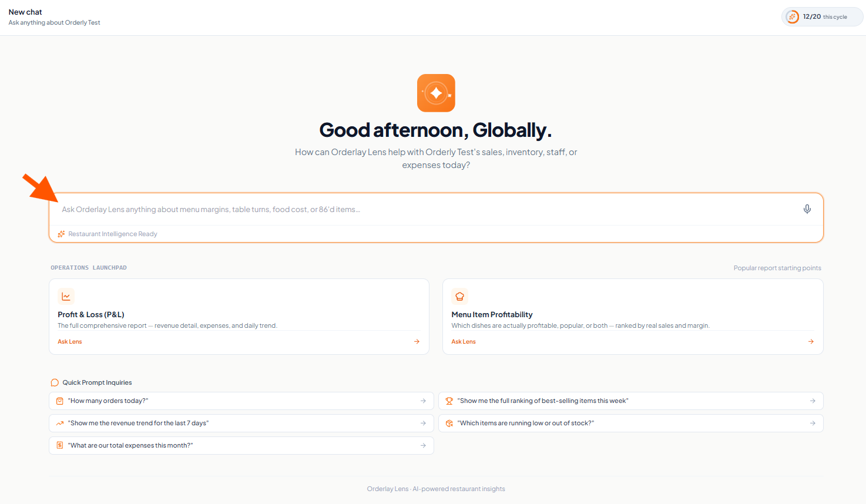
Task: Click the arrow at the end of "How many orders today?"
Action: [423, 401]
